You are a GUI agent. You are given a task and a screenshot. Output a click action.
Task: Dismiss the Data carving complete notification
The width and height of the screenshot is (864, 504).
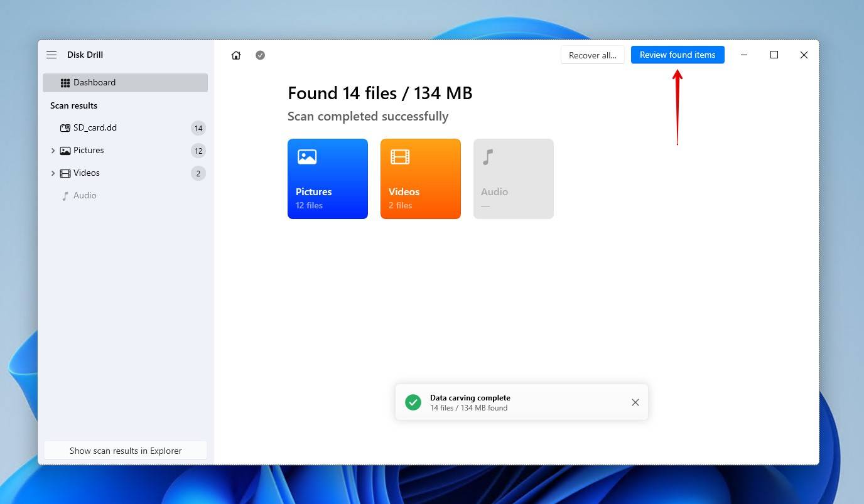tap(635, 402)
